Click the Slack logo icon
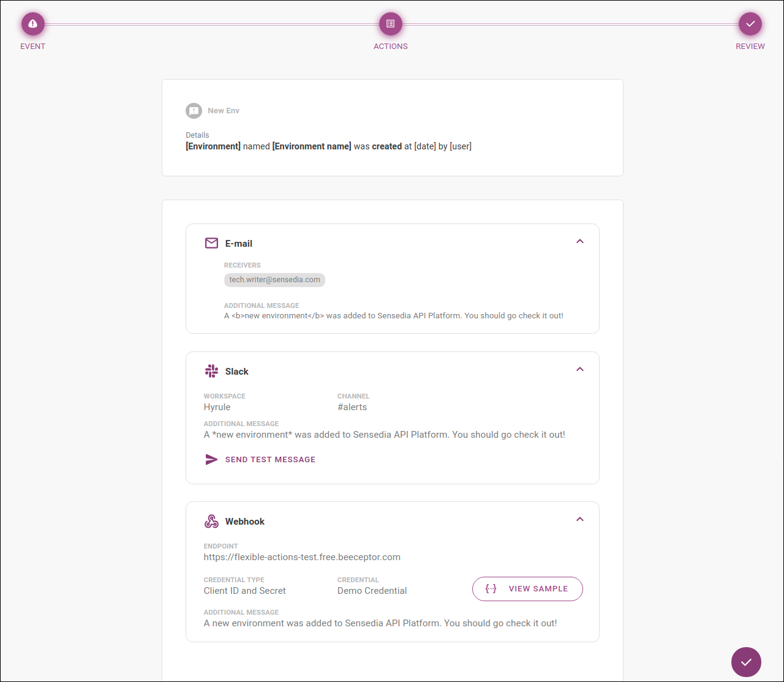Screen dimensions: 784x682 [211, 370]
